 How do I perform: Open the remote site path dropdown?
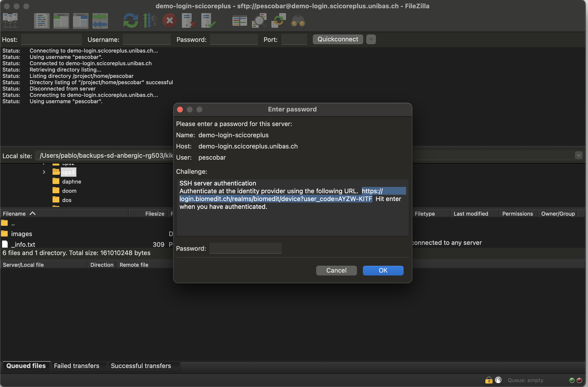[578, 155]
